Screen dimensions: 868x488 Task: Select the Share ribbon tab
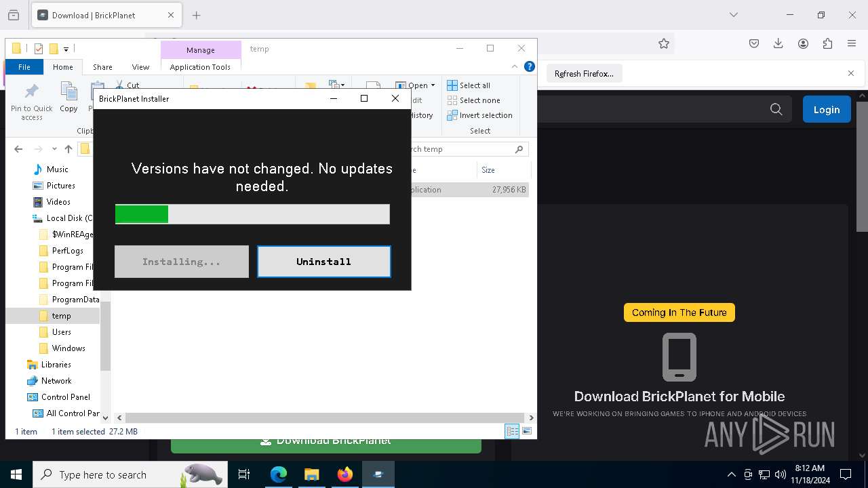102,67
